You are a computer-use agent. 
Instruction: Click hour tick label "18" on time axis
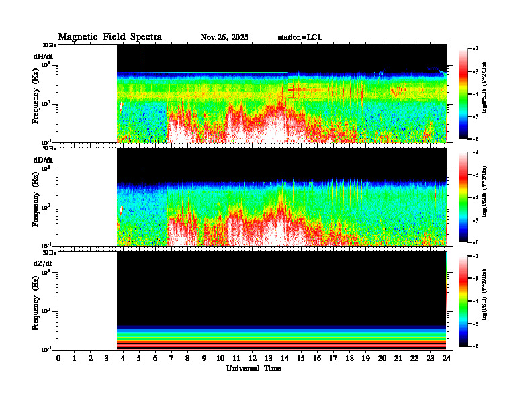pos(349,359)
